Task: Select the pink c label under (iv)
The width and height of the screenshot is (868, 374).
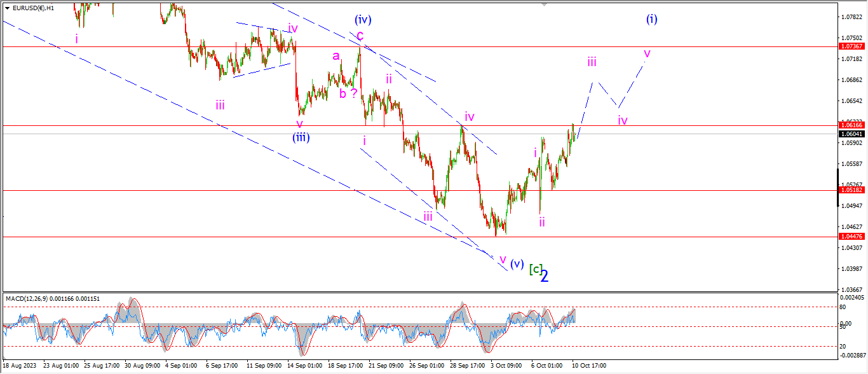Action: point(360,34)
